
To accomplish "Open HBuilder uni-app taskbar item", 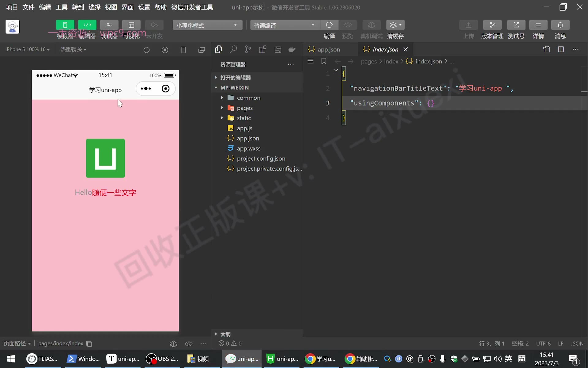I will 282,359.
